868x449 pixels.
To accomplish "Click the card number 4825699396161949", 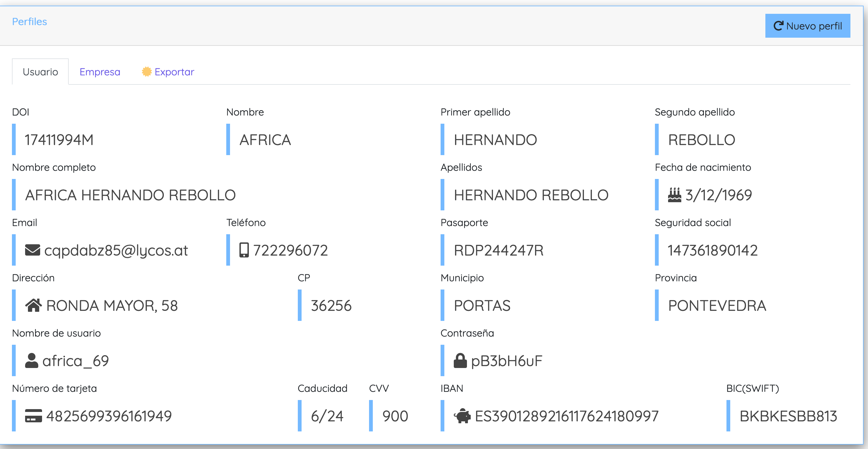I will 109,416.
